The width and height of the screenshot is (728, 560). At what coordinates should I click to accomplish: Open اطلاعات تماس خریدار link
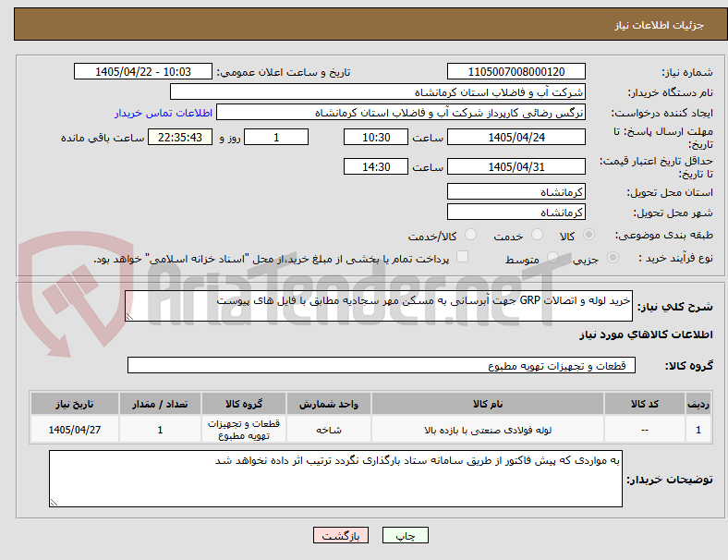click(164, 113)
